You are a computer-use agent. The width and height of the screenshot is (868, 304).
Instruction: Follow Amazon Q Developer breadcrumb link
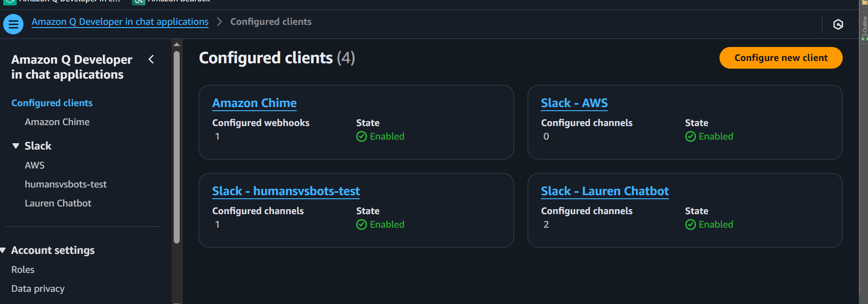click(120, 22)
